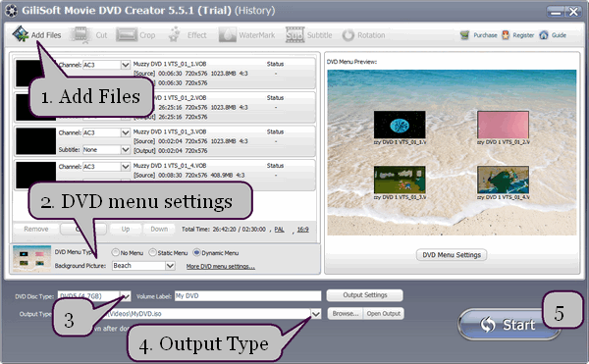
Task: Click the Open Output button
Action: (x=384, y=313)
